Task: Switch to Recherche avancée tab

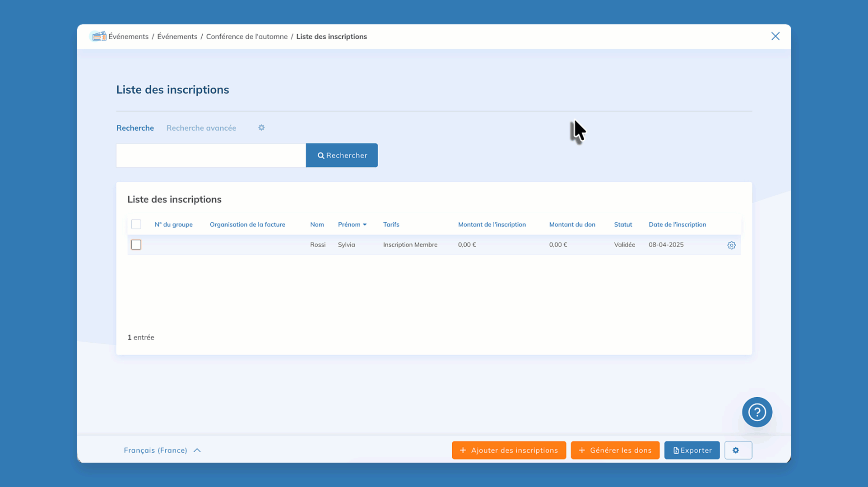Action: click(x=201, y=128)
